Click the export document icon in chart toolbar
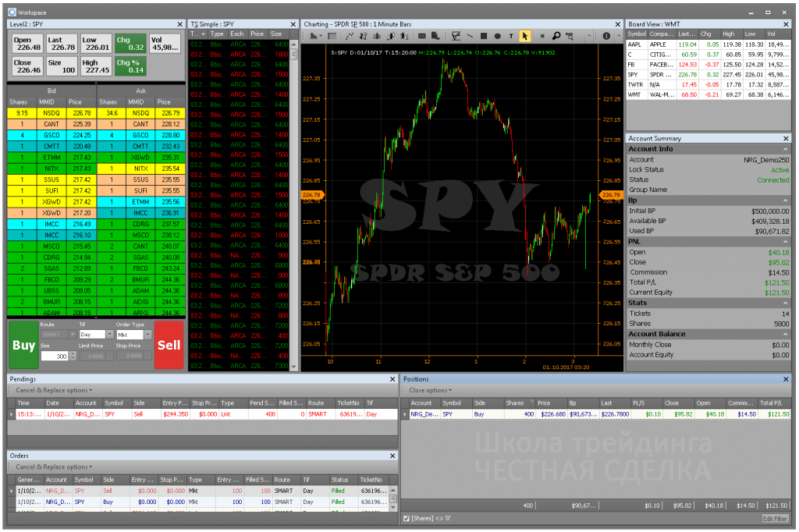The height and width of the screenshot is (532, 799). [x=435, y=36]
